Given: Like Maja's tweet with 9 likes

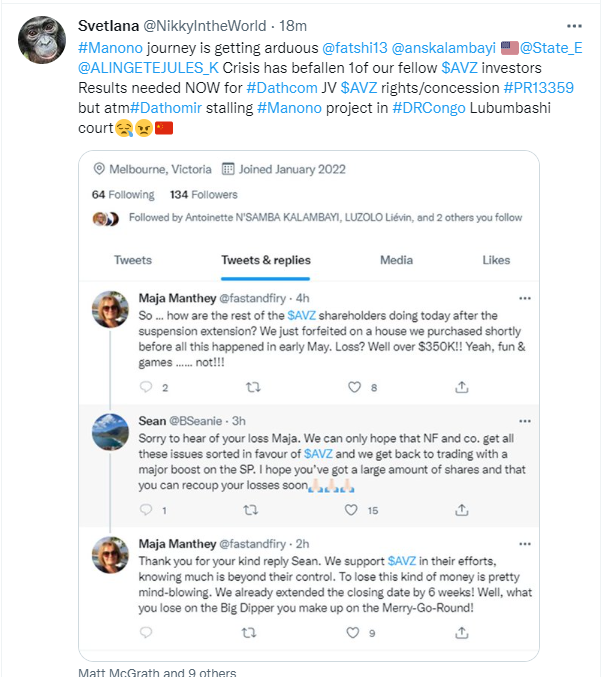Looking at the screenshot, I should click(x=354, y=633).
